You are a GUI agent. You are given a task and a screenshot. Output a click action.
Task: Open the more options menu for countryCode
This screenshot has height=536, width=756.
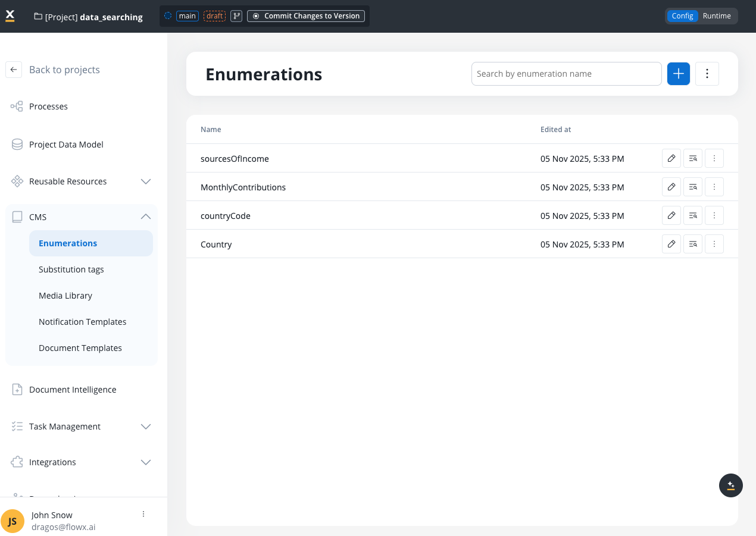point(714,215)
